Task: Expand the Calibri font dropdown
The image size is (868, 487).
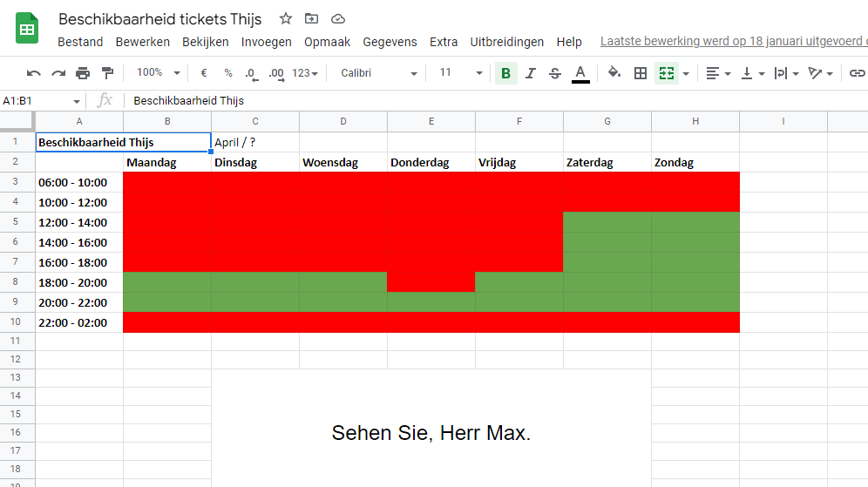Action: coord(376,73)
